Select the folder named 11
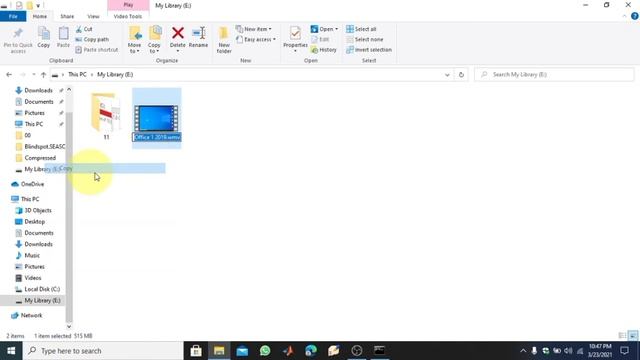 pos(106,116)
